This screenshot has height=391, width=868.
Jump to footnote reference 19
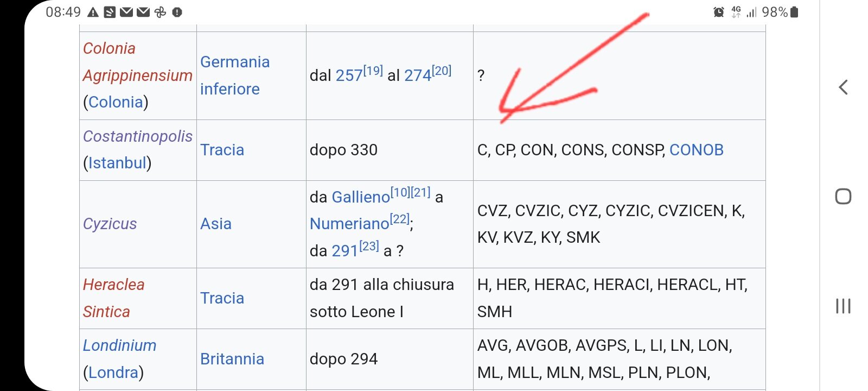click(373, 70)
